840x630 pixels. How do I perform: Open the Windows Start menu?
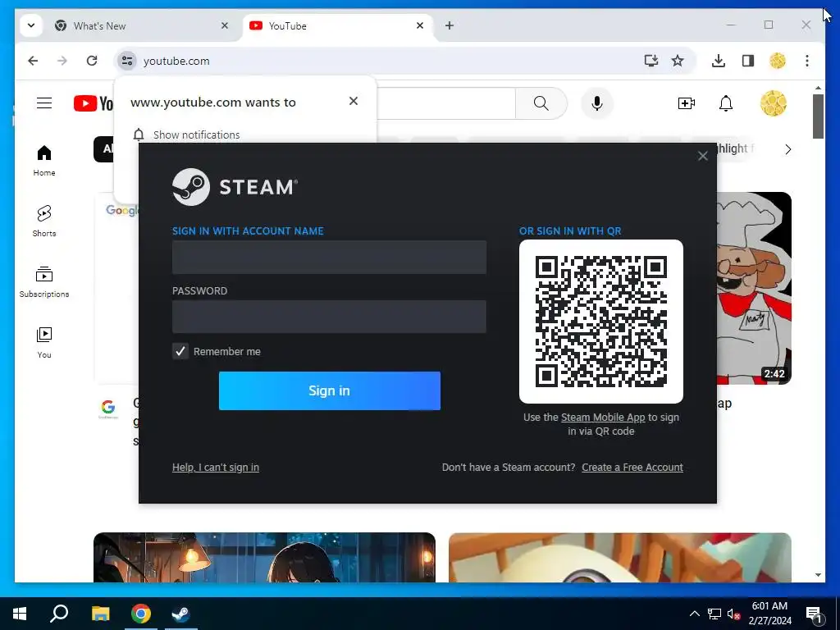[20, 614]
